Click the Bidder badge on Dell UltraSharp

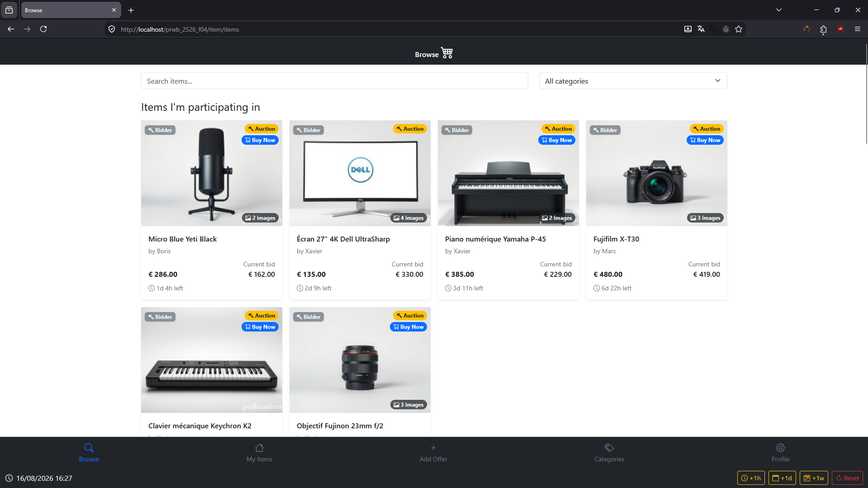[308, 130]
